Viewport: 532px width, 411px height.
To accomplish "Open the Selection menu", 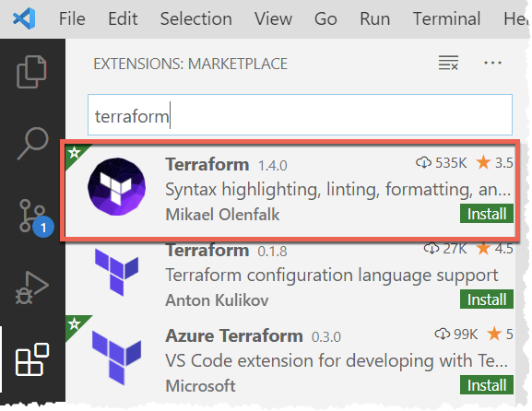I will click(x=196, y=18).
